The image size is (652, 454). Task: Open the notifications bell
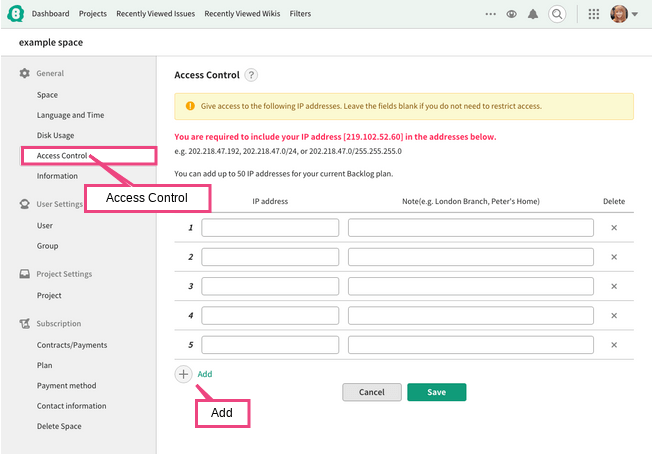(533, 14)
